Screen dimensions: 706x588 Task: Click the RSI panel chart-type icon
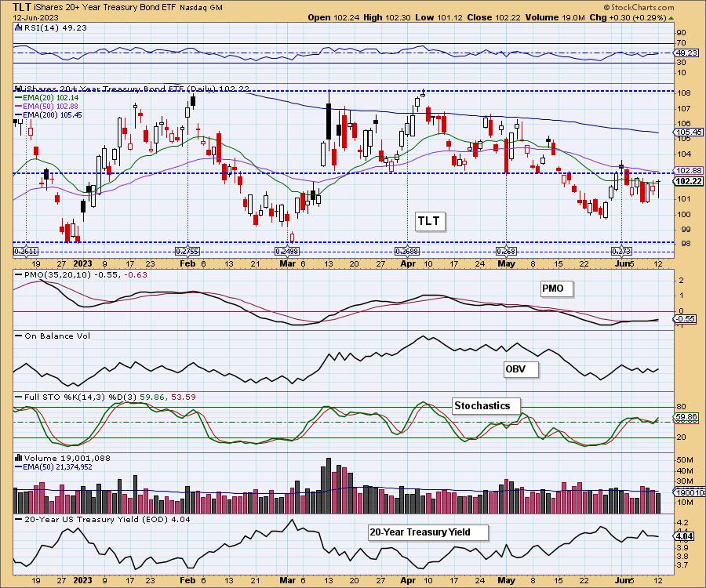19,27
